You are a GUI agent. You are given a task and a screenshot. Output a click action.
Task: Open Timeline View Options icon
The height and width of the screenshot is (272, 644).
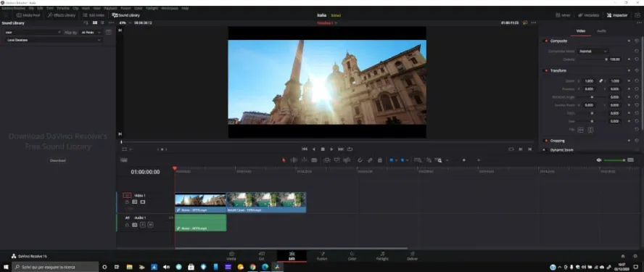pyautogui.click(x=123, y=160)
